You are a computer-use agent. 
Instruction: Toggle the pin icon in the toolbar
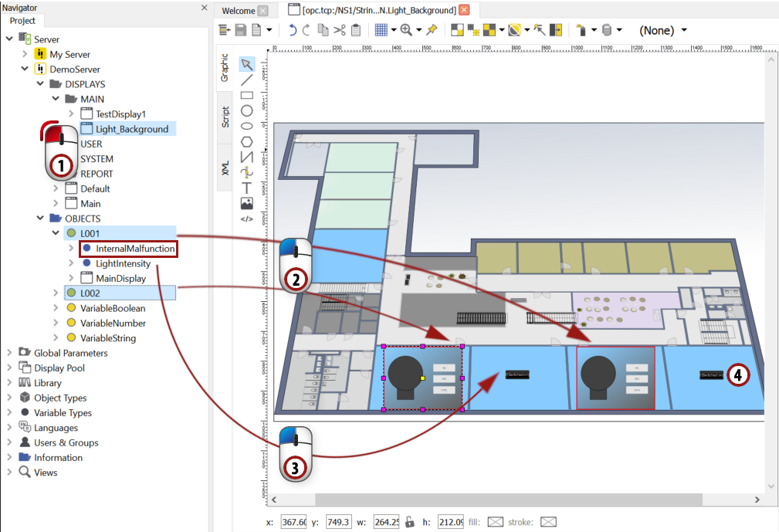point(432,30)
